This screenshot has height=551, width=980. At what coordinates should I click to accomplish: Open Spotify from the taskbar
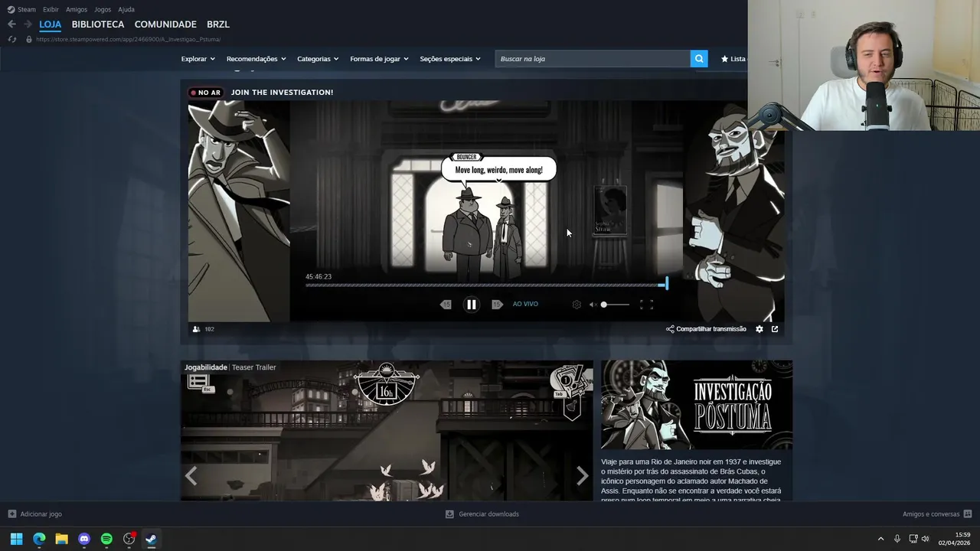pyautogui.click(x=106, y=539)
